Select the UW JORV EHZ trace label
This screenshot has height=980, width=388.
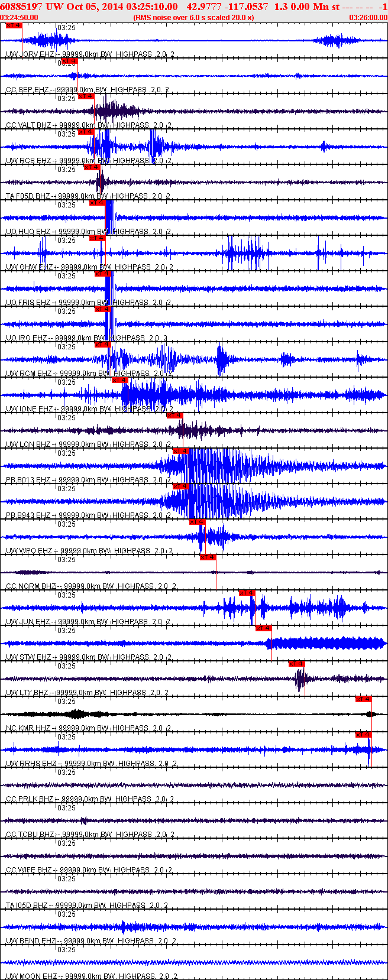[x=90, y=54]
